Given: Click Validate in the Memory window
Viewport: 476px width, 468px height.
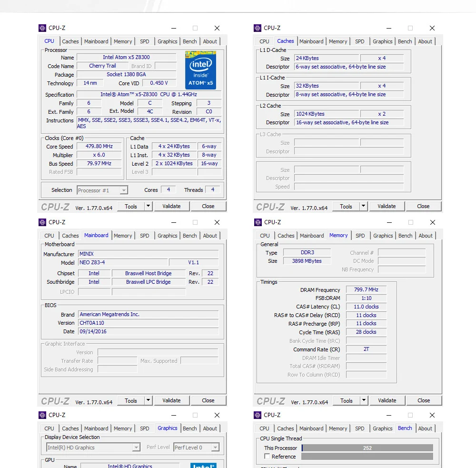Looking at the screenshot, I should 387,400.
